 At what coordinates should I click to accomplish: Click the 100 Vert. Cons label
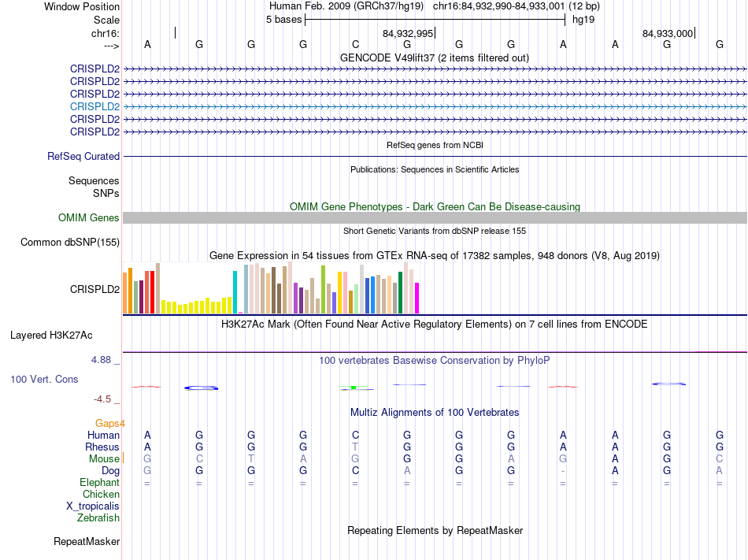(44, 380)
